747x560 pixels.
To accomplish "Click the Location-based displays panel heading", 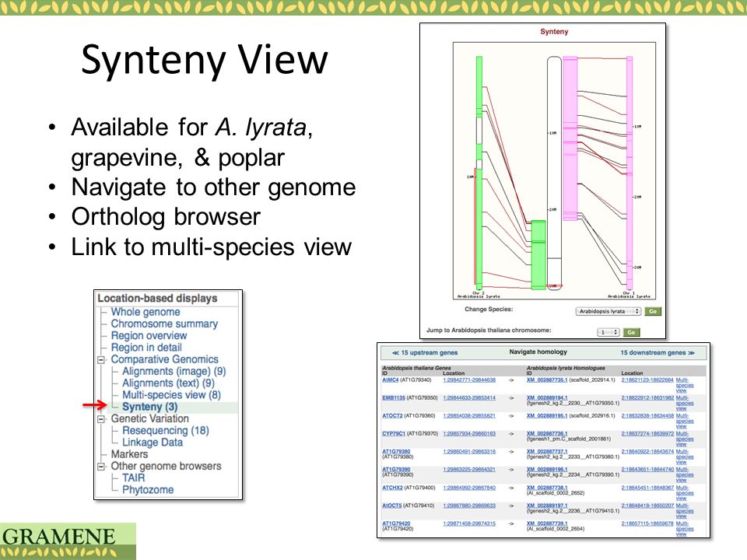I will click(x=158, y=299).
